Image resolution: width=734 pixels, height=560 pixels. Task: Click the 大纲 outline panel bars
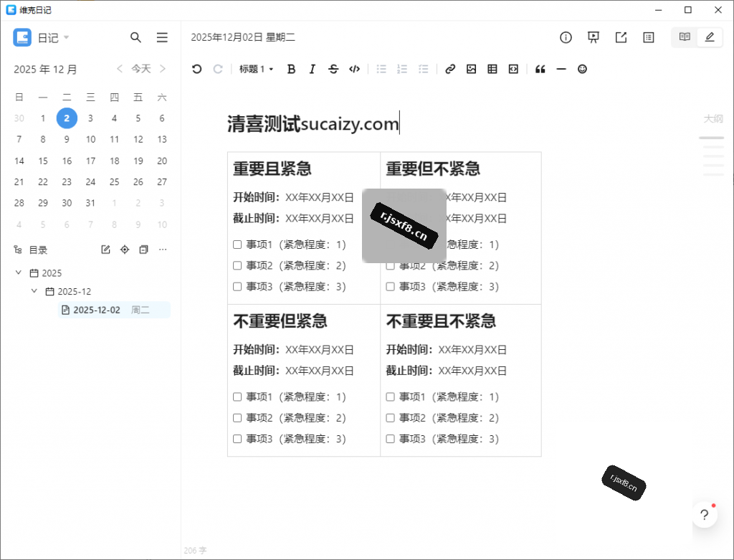pos(712,156)
